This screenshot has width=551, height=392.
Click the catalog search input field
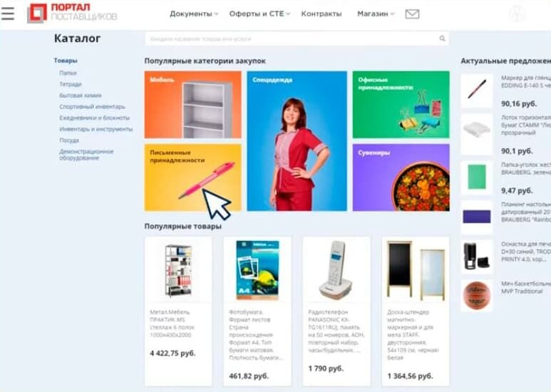tap(297, 38)
